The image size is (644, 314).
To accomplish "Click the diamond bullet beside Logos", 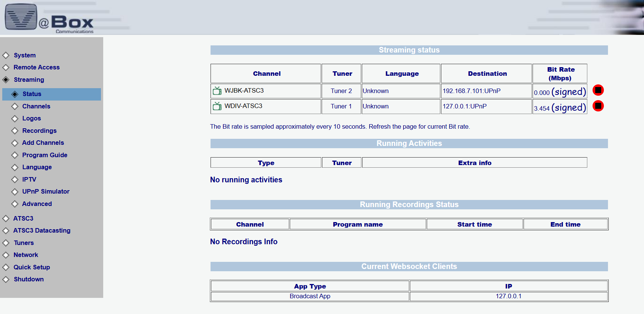I will point(15,119).
